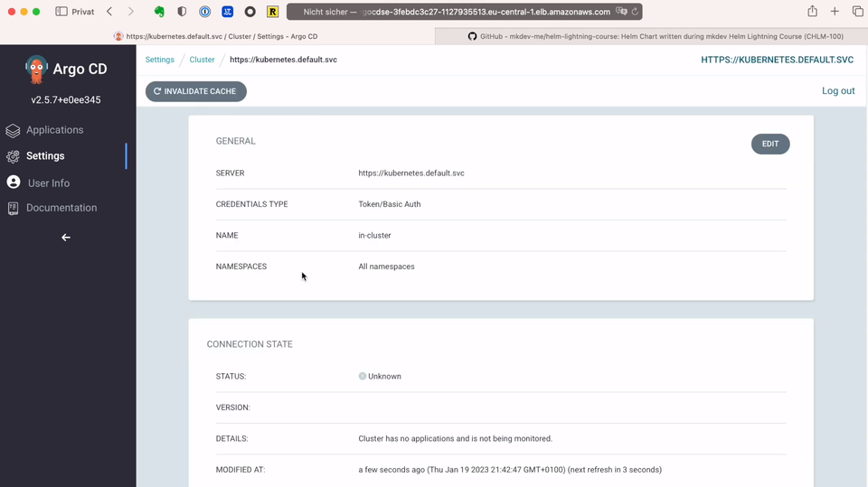Open Applications in the sidebar
The width and height of the screenshot is (868, 487).
click(x=55, y=130)
